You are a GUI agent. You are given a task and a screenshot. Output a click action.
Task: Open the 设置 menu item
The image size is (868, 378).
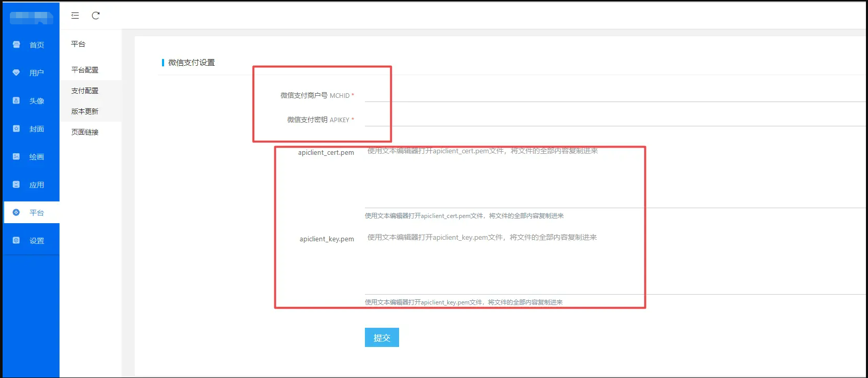click(31, 241)
